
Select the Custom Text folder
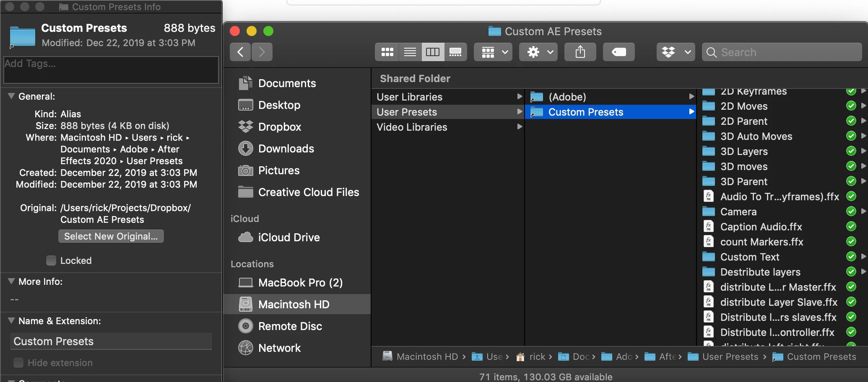pyautogui.click(x=782, y=257)
